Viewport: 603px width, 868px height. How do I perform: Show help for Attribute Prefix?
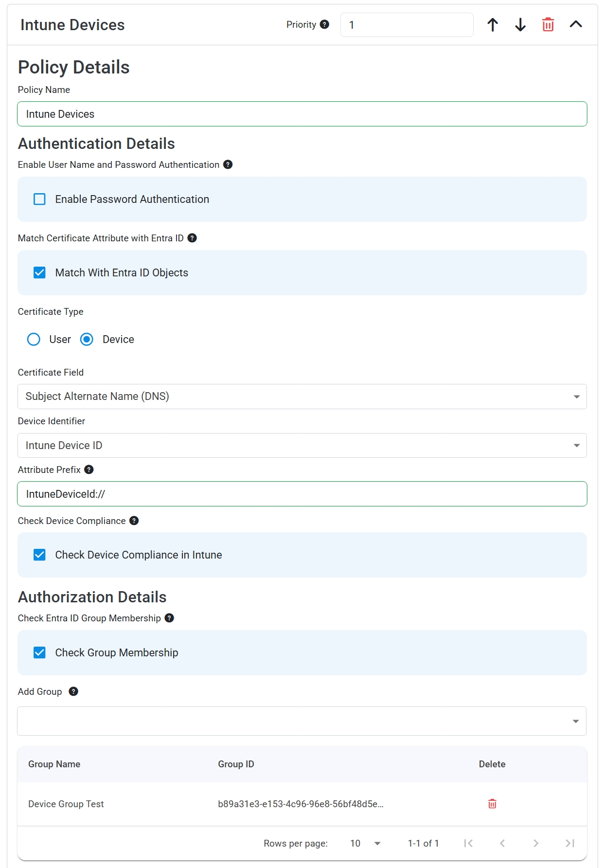(89, 470)
